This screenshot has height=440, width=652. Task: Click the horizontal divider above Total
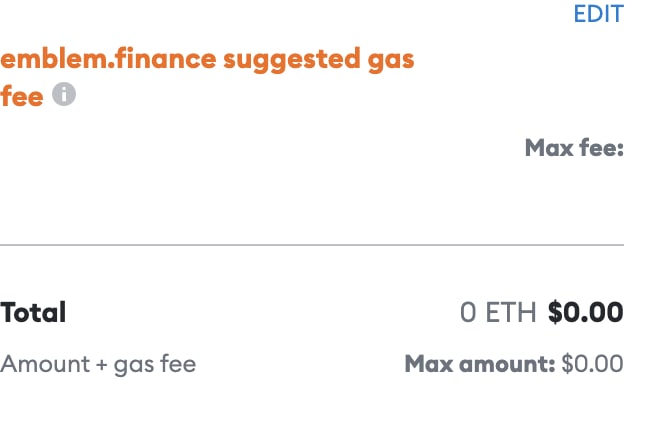(x=312, y=245)
